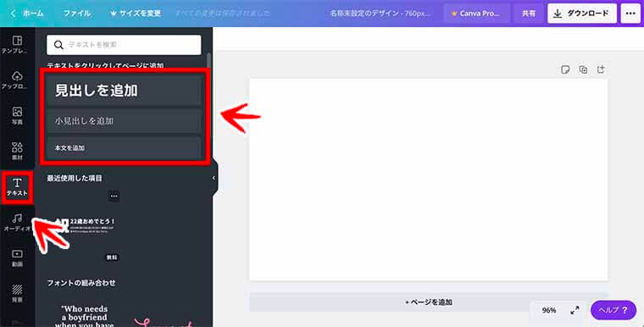Duplicate the page with the copy icon
The height and width of the screenshot is (327, 644).
point(583,69)
